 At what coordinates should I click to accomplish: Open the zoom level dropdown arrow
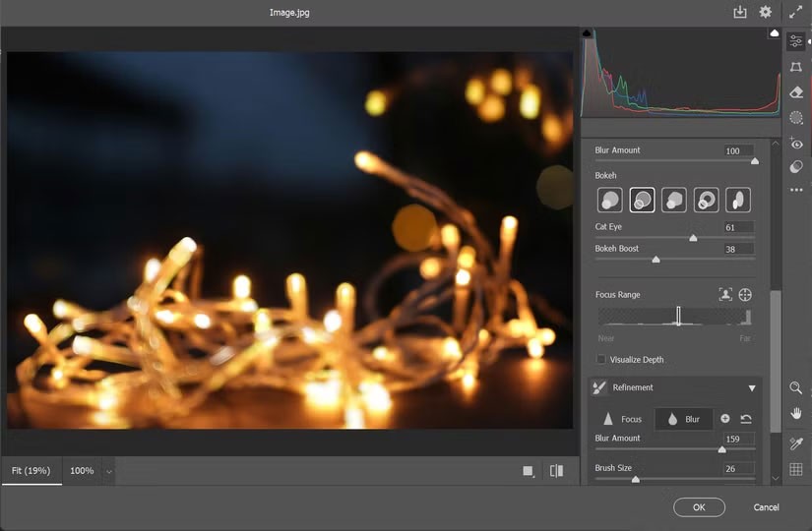click(x=108, y=471)
